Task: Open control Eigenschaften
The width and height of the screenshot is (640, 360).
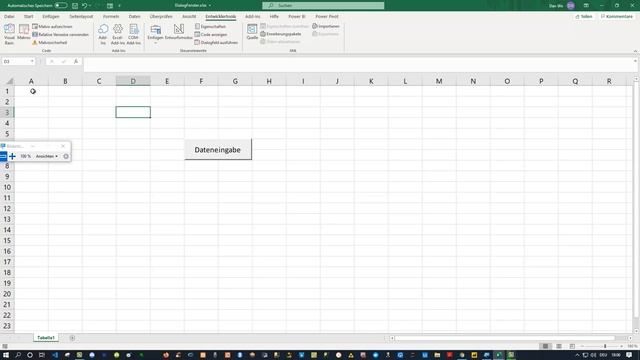Action: click(x=210, y=26)
